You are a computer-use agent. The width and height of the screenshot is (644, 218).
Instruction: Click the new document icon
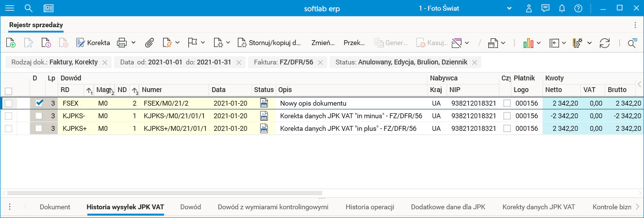pyautogui.click(x=11, y=43)
